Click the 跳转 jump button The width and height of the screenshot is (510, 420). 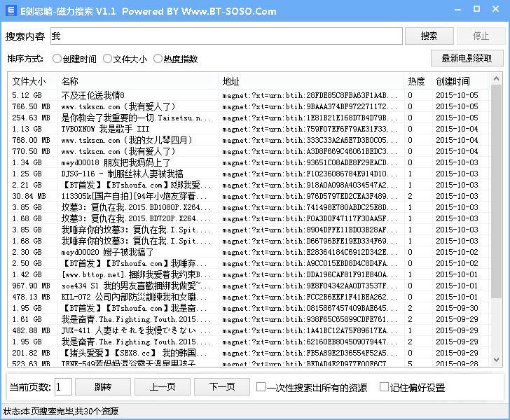pyautogui.click(x=102, y=387)
